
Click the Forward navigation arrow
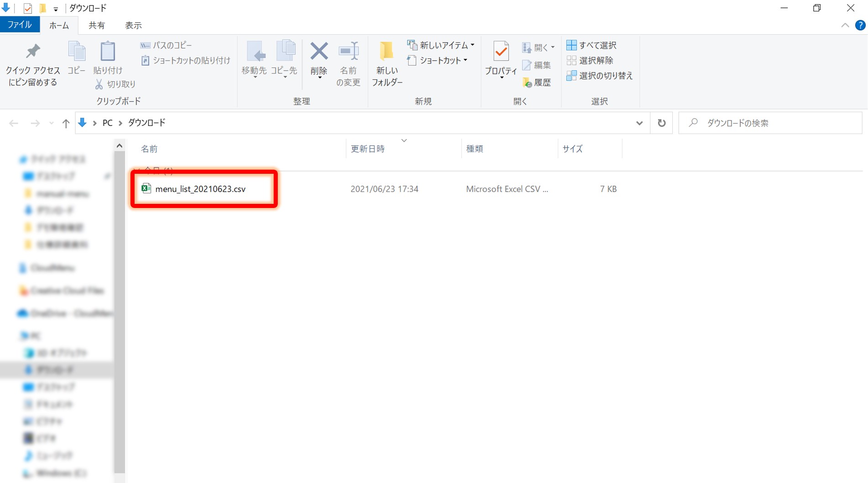click(35, 123)
